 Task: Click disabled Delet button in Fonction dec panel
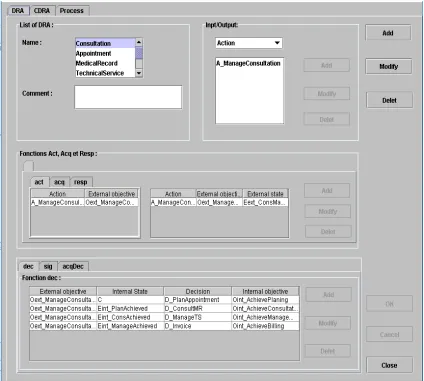(x=328, y=351)
